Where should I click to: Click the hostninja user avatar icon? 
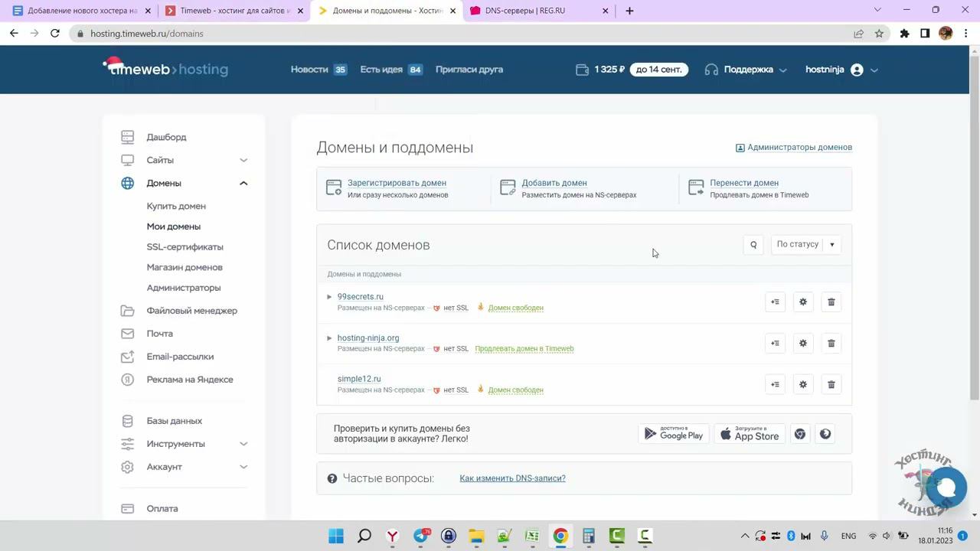tap(857, 70)
